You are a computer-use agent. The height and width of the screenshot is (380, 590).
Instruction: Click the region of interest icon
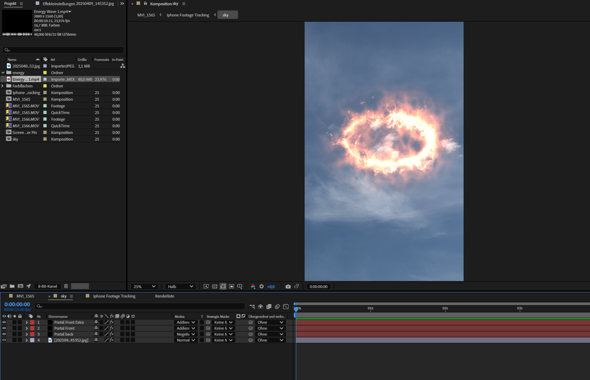click(x=231, y=287)
